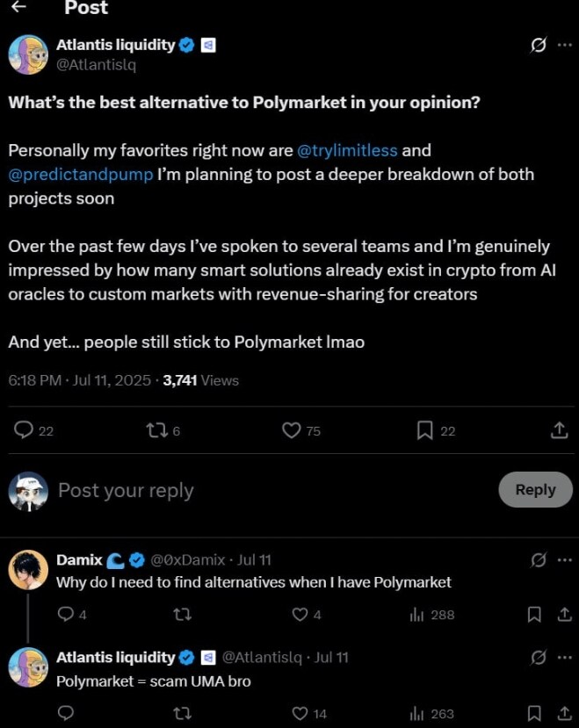This screenshot has width=579, height=728.
Task: Like Damix's reply with 4 likes
Action: click(x=300, y=615)
